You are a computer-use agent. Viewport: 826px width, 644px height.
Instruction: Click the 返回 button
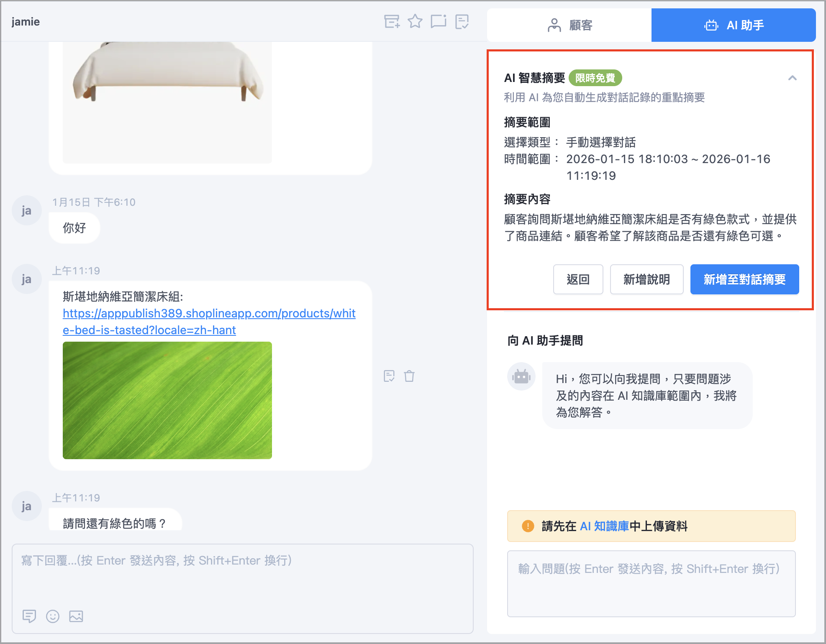tap(578, 279)
